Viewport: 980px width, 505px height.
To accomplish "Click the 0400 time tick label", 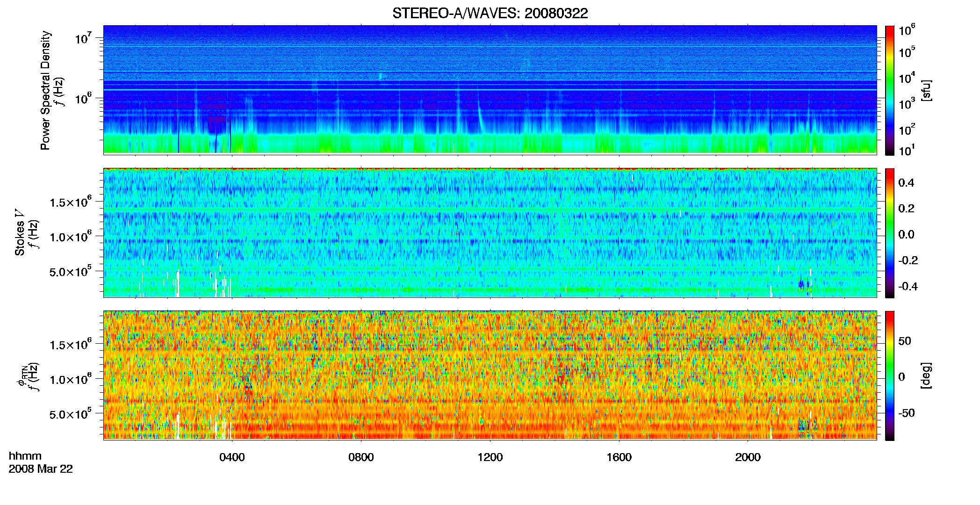I will coord(232,457).
